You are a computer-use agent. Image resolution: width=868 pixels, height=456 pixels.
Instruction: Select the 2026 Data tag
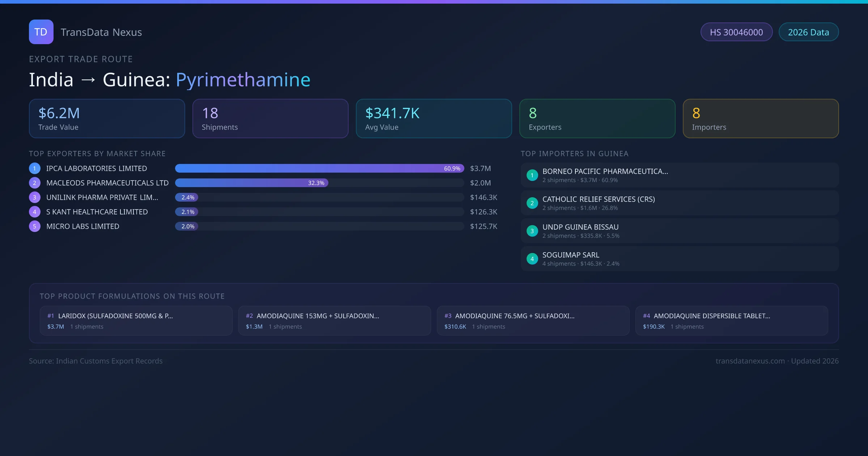tap(808, 32)
